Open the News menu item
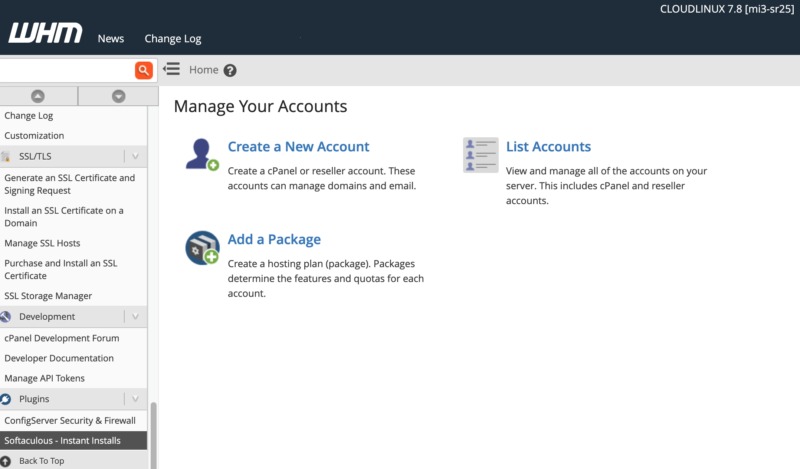 tap(111, 39)
